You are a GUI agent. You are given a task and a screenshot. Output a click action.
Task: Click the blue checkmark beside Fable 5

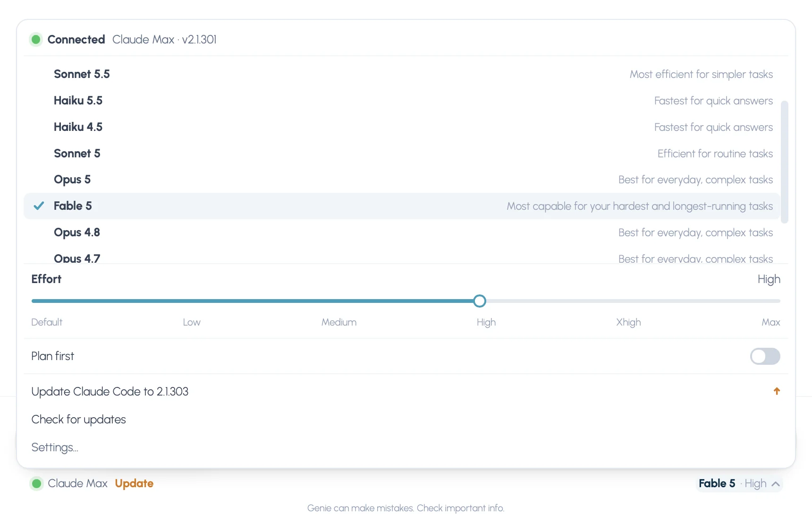[39, 206]
